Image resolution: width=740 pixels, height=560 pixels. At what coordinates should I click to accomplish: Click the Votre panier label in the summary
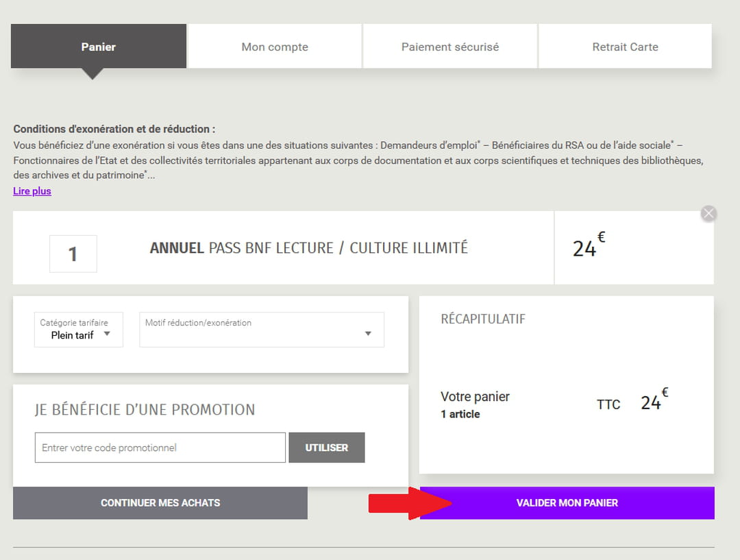475,397
